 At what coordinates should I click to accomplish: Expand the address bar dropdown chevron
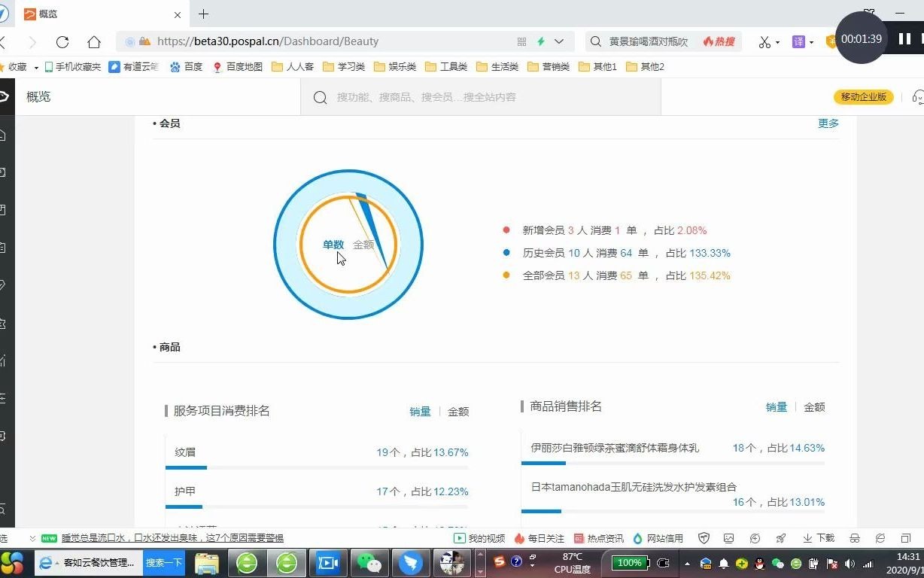coord(558,41)
